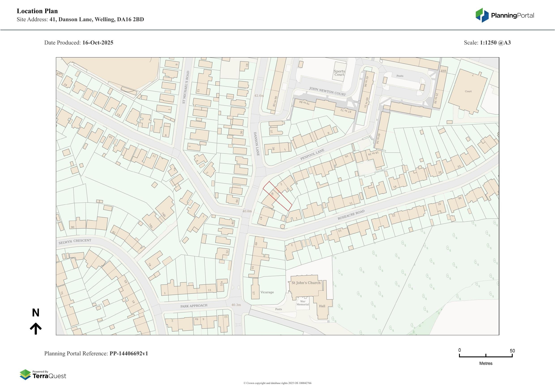Click the PARK APPROACH road label

pos(194,306)
